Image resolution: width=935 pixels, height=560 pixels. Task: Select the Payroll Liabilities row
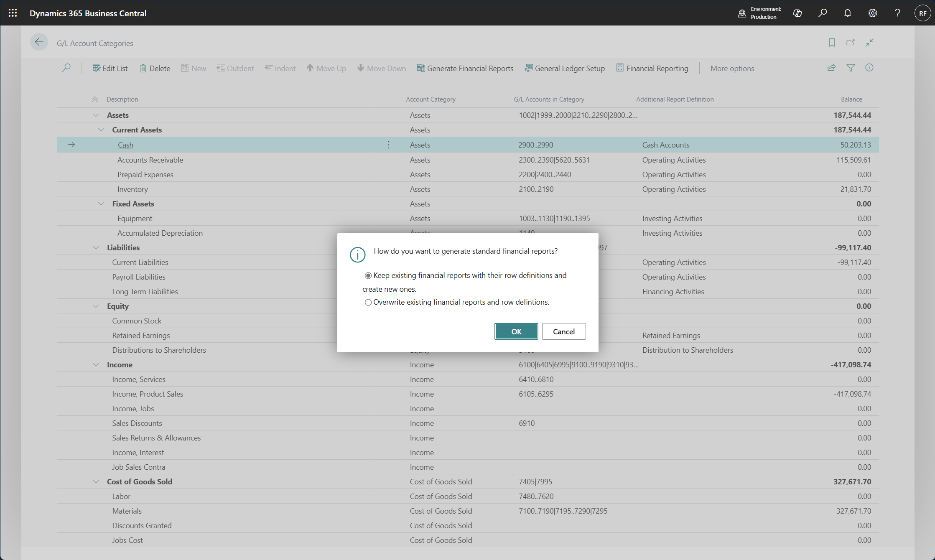(x=468, y=277)
